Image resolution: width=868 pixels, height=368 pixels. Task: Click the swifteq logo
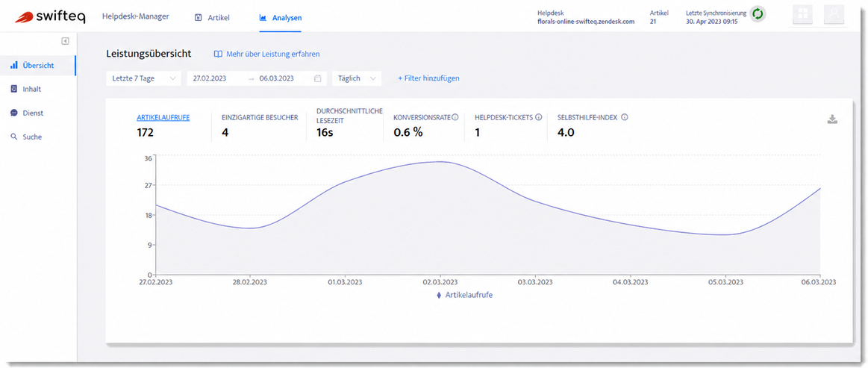(x=50, y=17)
